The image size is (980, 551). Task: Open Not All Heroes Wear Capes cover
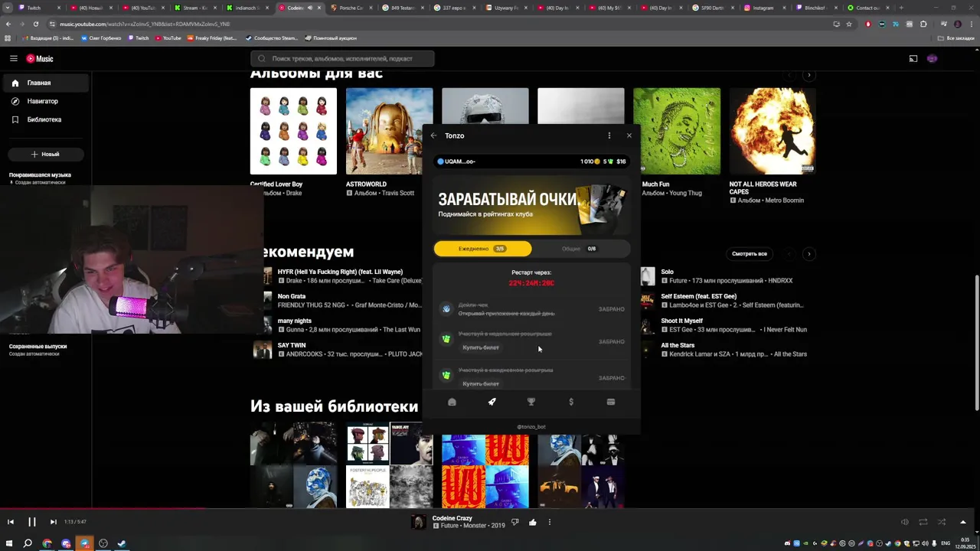pyautogui.click(x=773, y=131)
